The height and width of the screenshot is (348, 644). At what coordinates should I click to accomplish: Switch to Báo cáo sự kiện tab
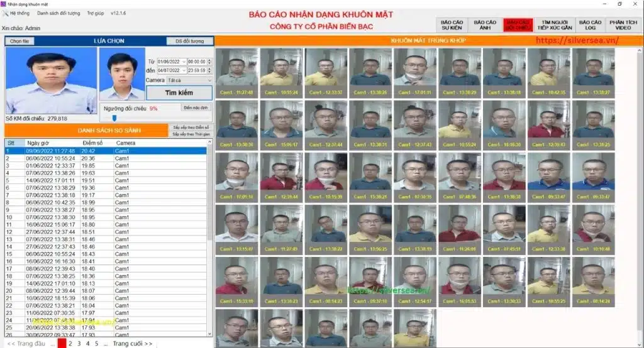pyautogui.click(x=452, y=25)
